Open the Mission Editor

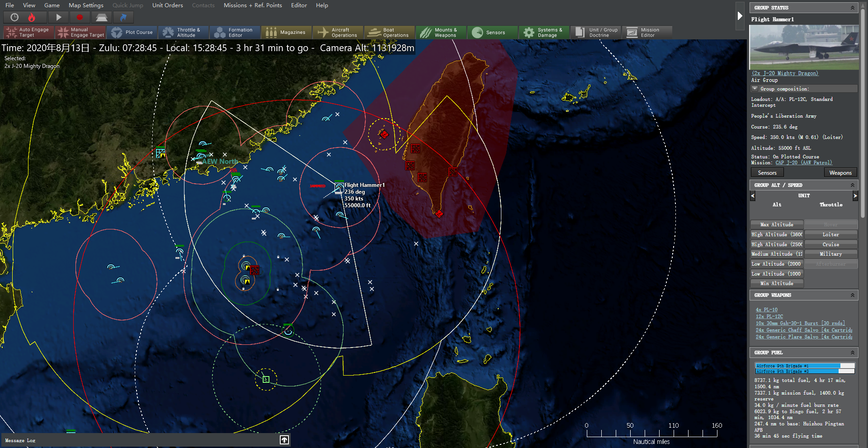[647, 32]
